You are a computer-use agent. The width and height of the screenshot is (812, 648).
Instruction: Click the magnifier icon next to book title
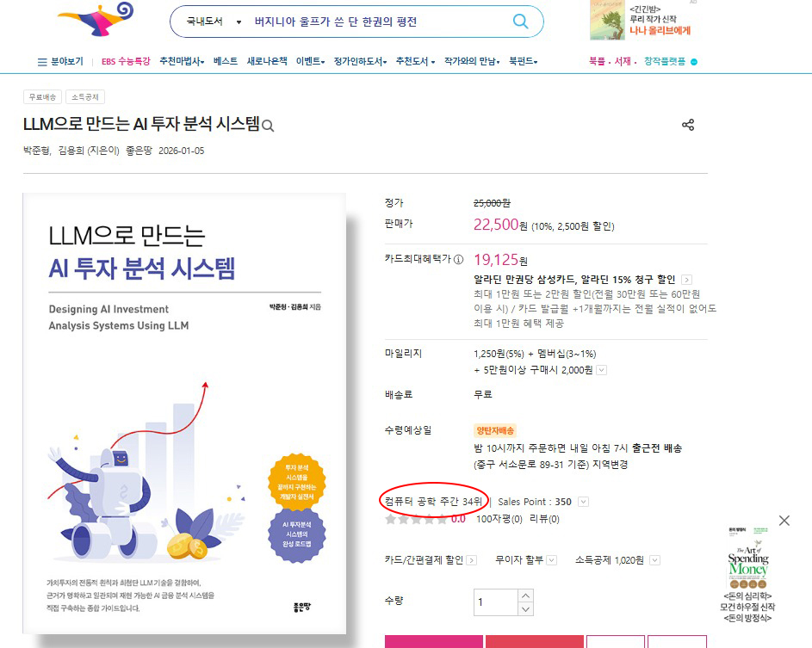click(x=268, y=126)
